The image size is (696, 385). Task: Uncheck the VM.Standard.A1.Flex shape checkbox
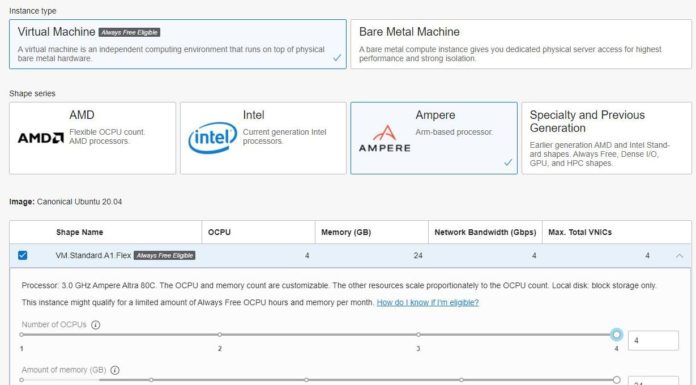(23, 255)
